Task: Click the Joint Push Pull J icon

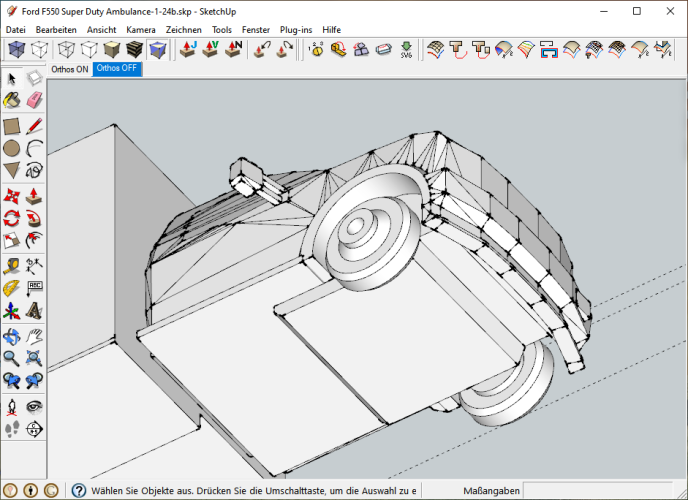Action: (188, 50)
